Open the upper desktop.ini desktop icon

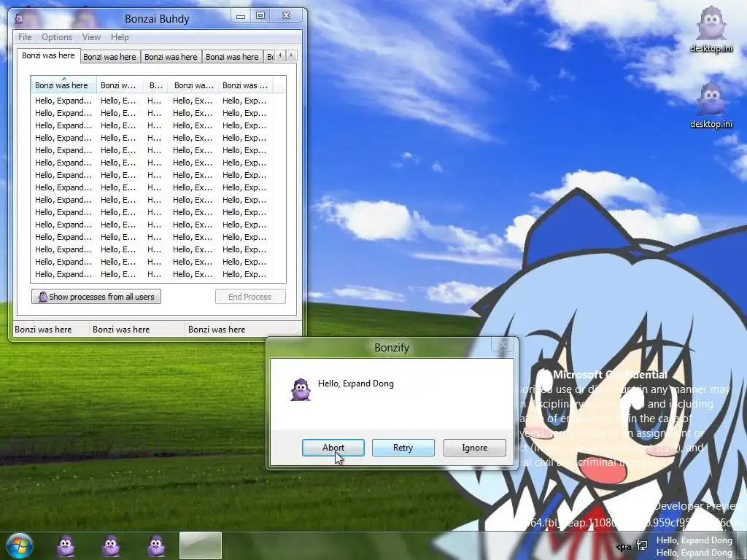tap(711, 29)
